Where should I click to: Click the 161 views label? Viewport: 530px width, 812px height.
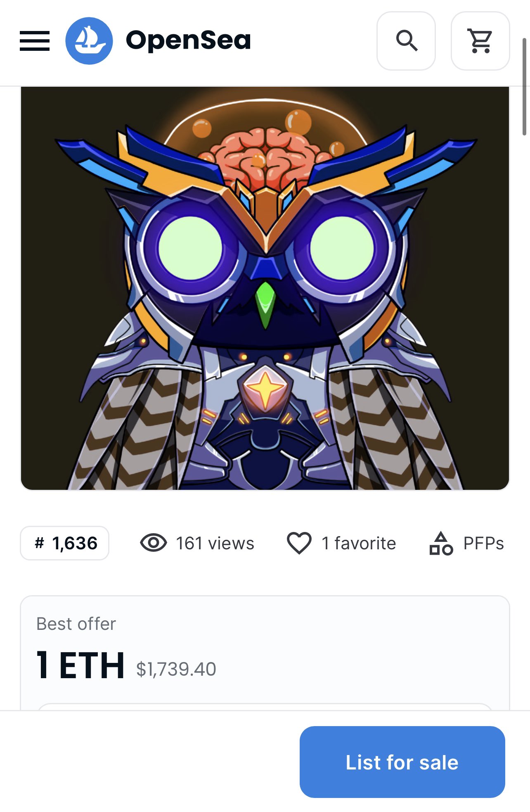click(215, 543)
